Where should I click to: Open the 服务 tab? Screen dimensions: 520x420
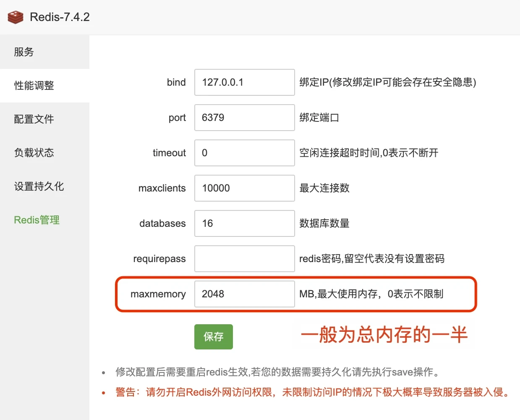[x=44, y=52]
